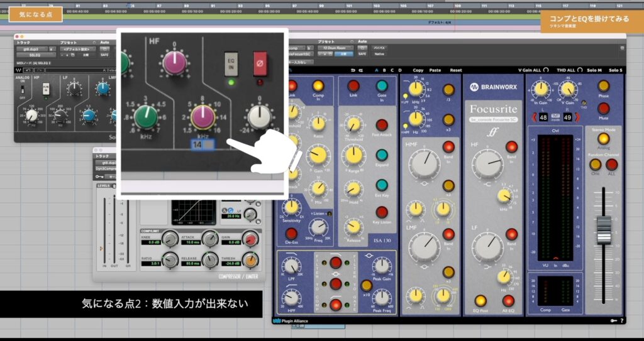Image resolution: width=644 pixels, height=341 pixels.
Task: Click Reset in Brainworx toolbar
Action: coord(456,70)
